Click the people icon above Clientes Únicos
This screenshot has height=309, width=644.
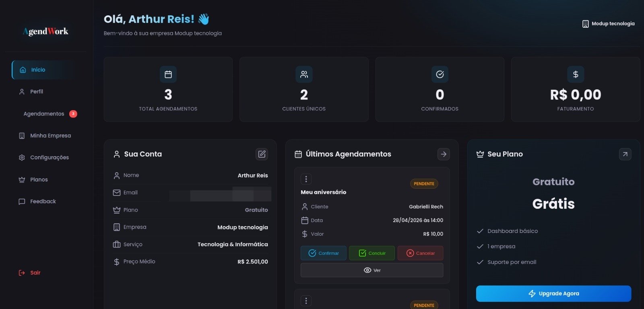pos(304,74)
